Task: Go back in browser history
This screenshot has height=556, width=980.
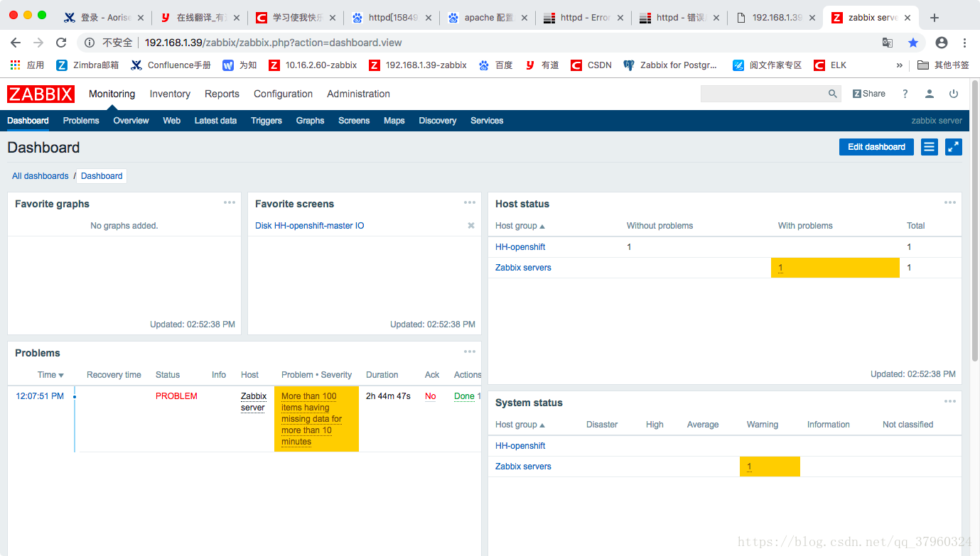Action: [16, 43]
